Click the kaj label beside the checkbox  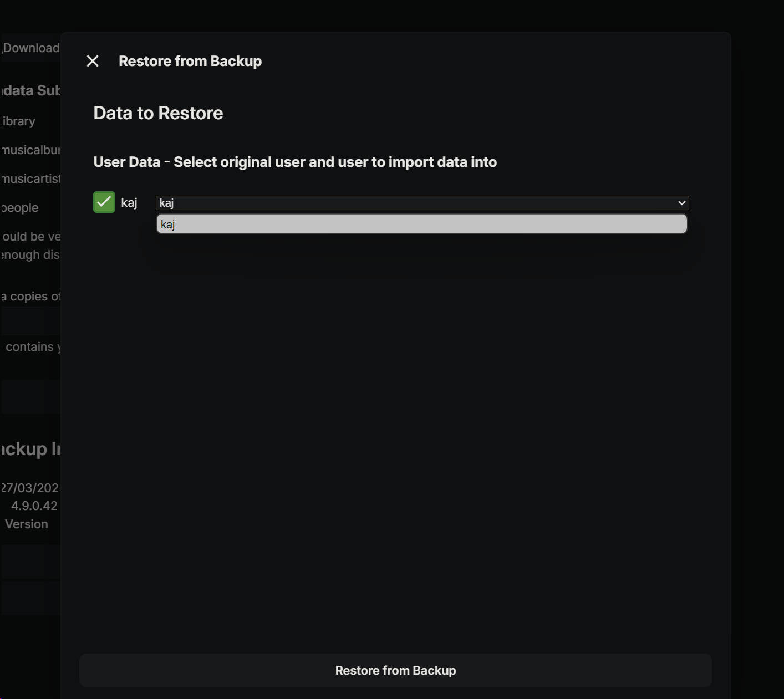(x=129, y=203)
